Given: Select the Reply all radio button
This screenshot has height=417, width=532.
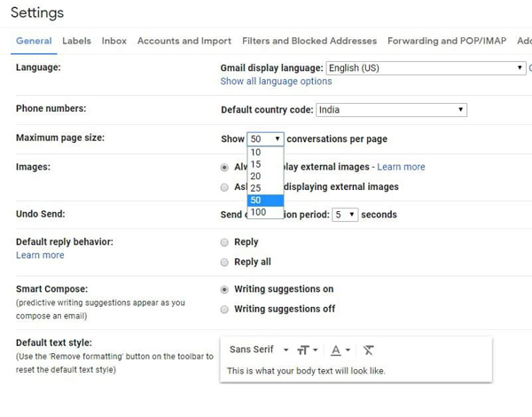Looking at the screenshot, I should point(224,262).
